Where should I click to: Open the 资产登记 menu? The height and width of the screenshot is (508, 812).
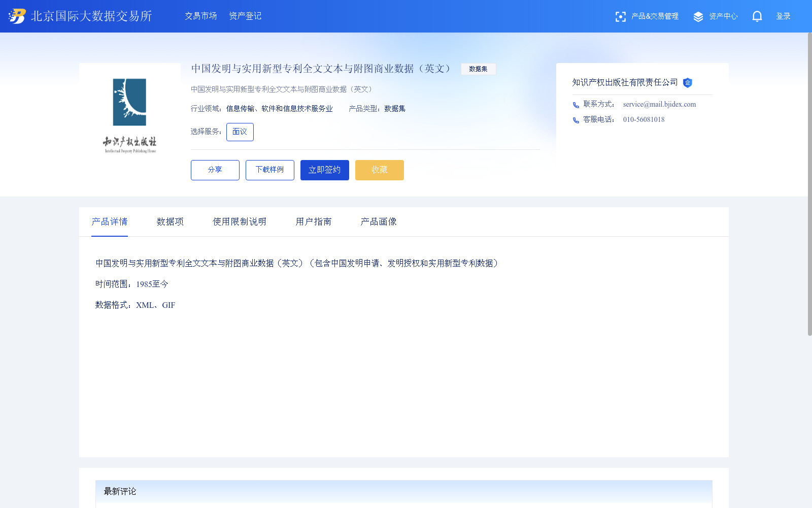[245, 16]
